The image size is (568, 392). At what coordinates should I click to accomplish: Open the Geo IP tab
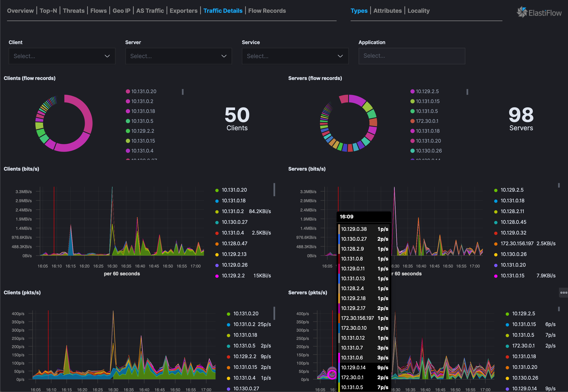[121, 11]
